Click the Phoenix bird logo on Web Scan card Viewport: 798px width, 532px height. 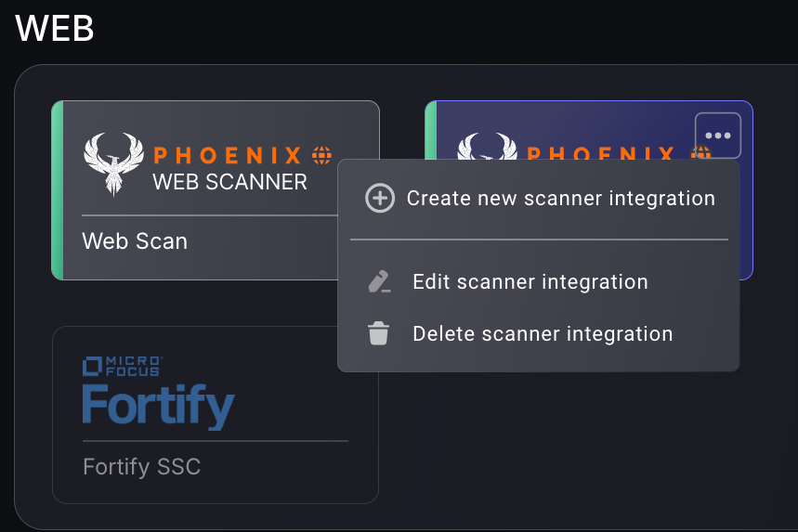click(113, 163)
